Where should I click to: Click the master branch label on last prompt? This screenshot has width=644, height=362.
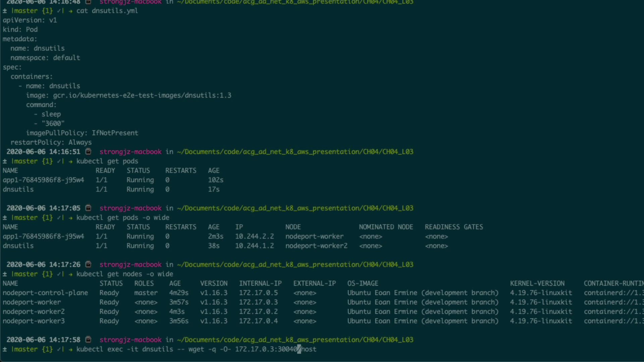coord(25,349)
